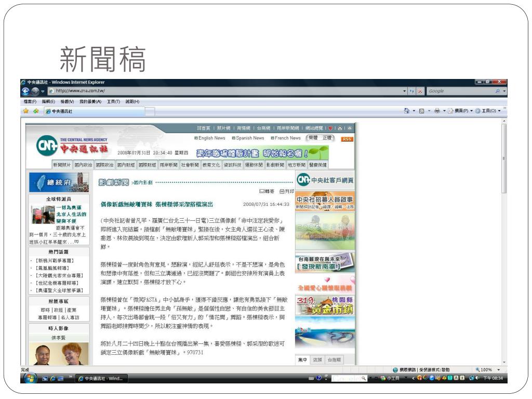The height and width of the screenshot is (399, 532).
Task: Click the 總統府 banner image
Action: [59, 182]
